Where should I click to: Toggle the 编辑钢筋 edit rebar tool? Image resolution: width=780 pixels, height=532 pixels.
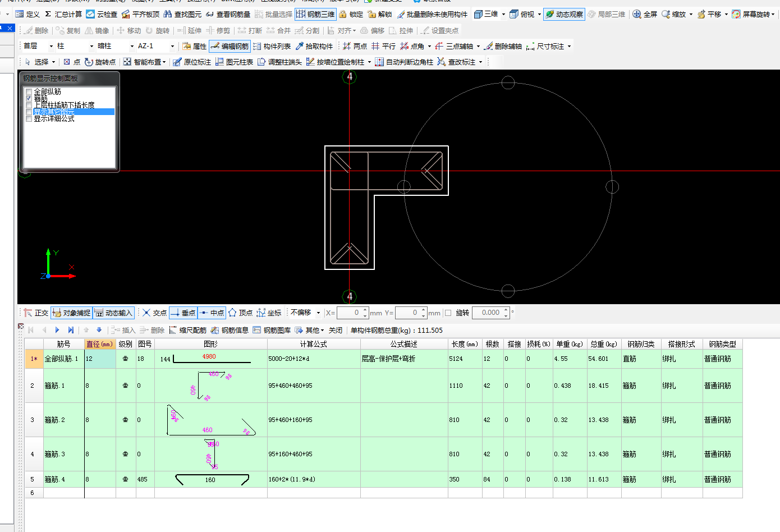230,46
